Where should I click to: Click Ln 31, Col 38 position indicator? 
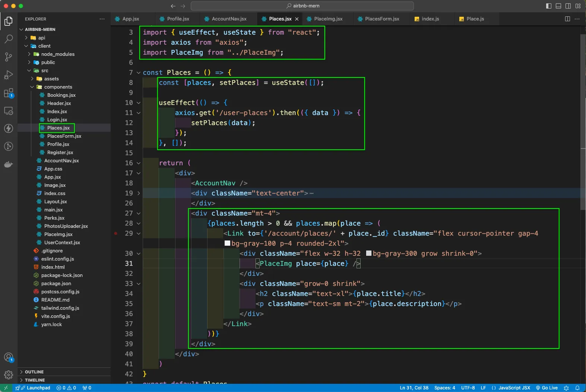(x=414, y=388)
